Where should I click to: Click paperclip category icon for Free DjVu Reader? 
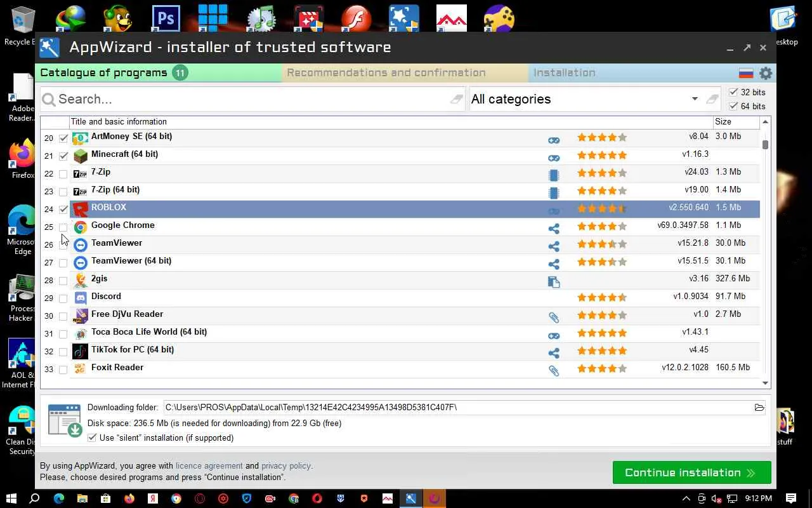554,317
